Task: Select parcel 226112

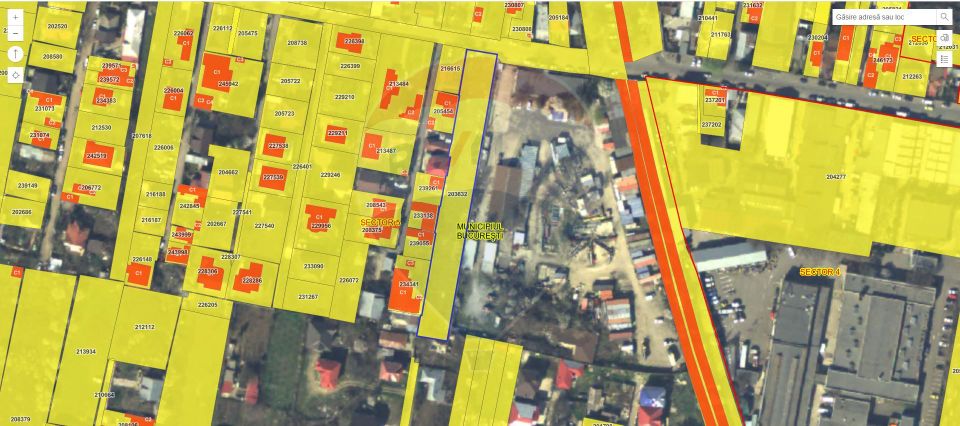Action: [222, 28]
